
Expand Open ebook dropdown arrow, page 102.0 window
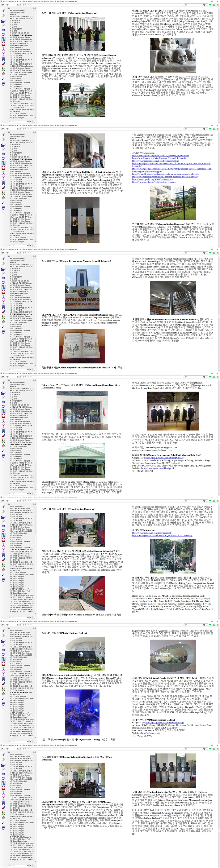[x=6, y=21]
